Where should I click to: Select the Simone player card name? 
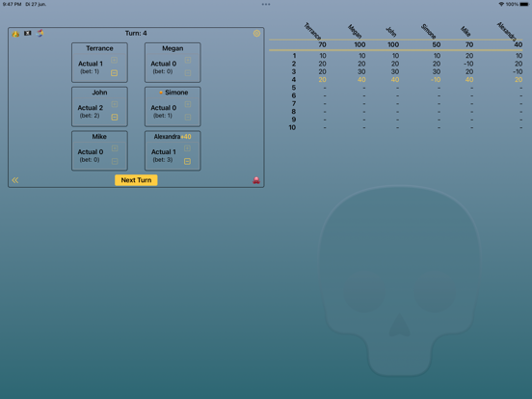(176, 93)
